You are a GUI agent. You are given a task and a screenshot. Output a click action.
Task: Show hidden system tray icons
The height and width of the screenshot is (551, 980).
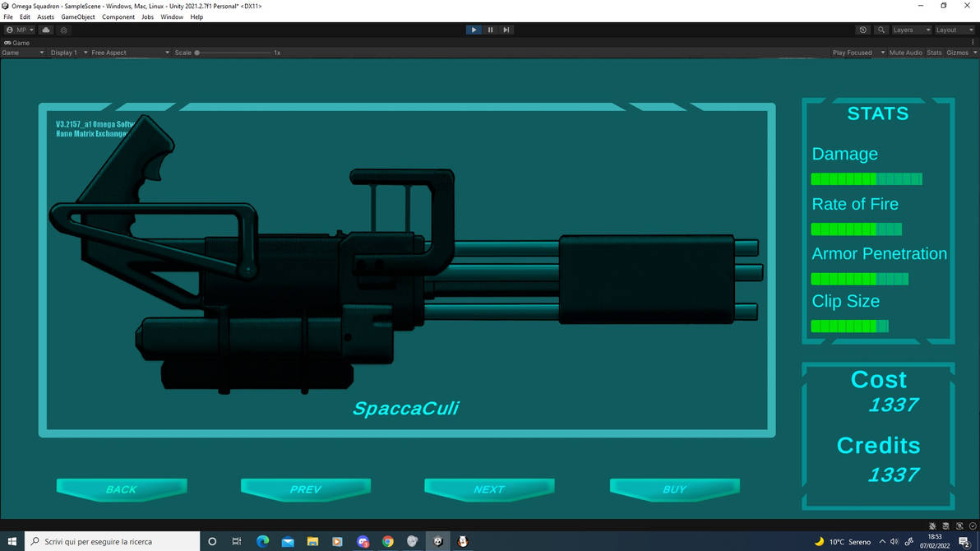[882, 542]
